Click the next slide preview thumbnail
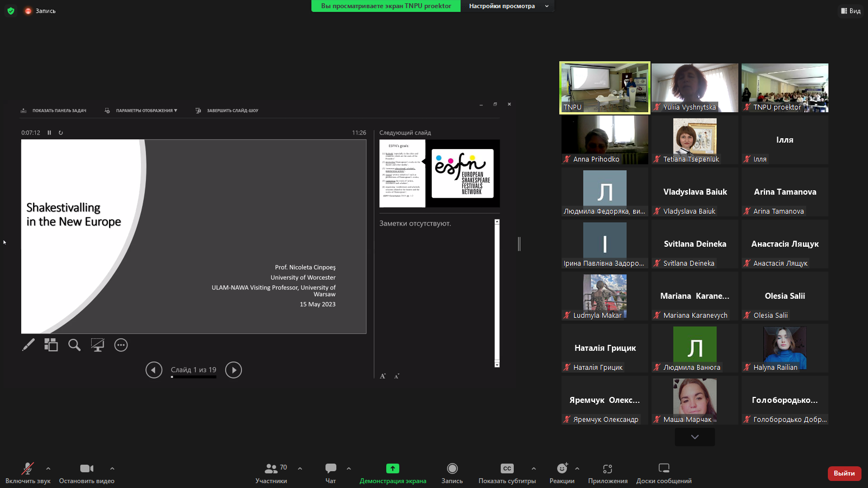Viewport: 868px width, 488px height. 439,174
